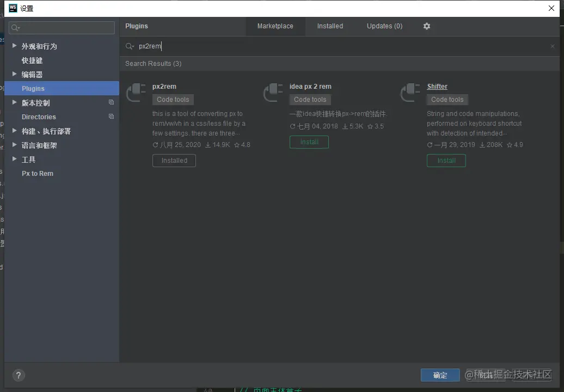Click the idea px 2 rem rating 3.5
Image resolution: width=564 pixels, height=392 pixels.
point(376,126)
